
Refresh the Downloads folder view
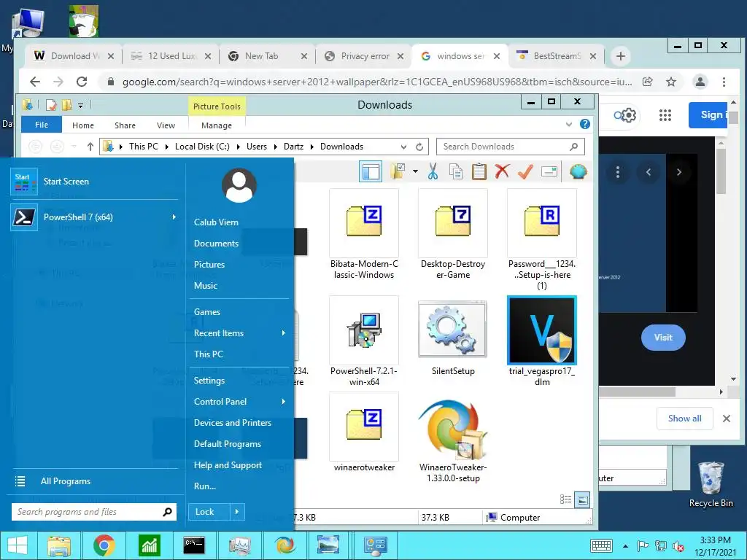[x=419, y=147]
